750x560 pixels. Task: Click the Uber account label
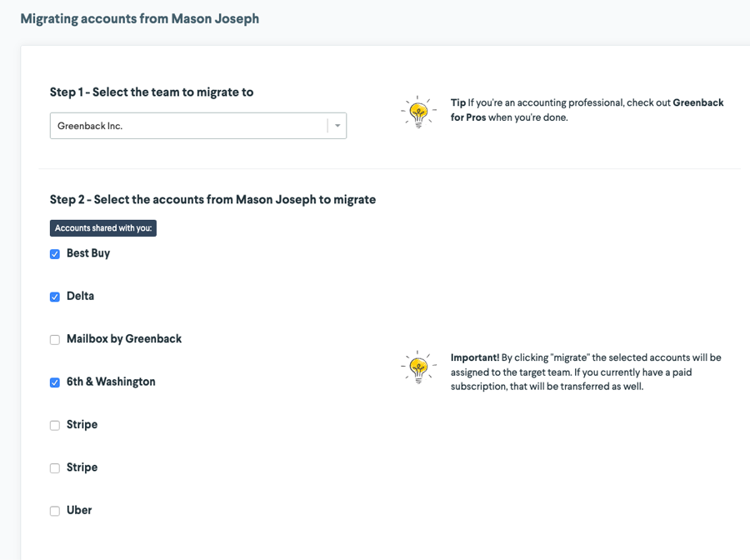pos(79,510)
